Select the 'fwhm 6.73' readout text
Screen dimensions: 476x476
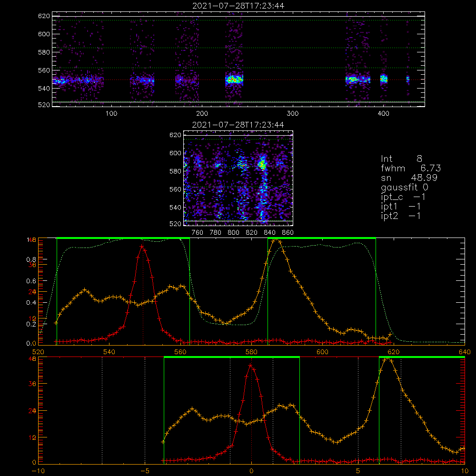(x=411, y=168)
